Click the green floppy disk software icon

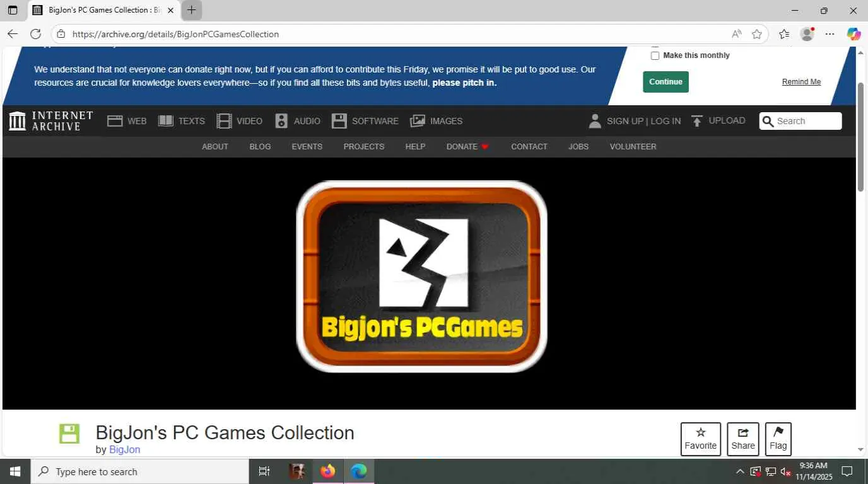pyautogui.click(x=69, y=434)
